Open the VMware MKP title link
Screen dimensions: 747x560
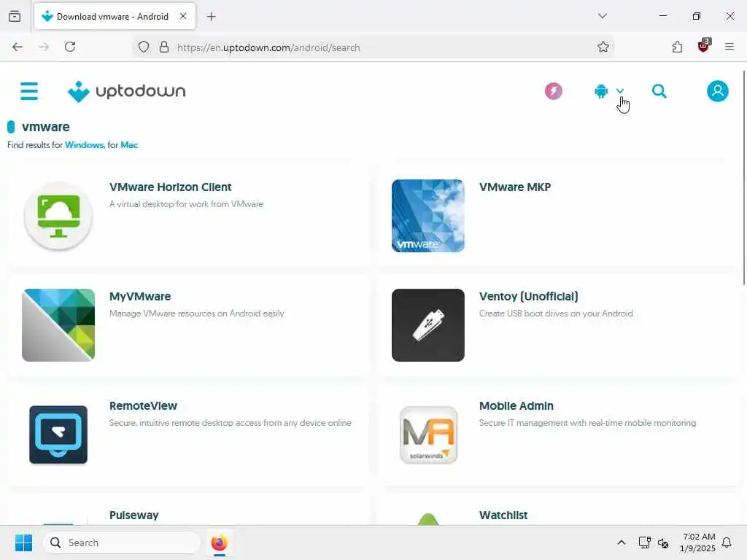pos(515,187)
